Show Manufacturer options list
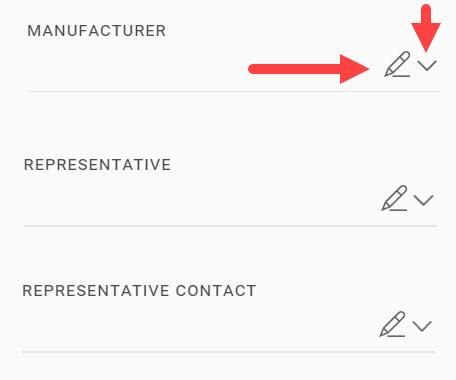 tap(427, 66)
